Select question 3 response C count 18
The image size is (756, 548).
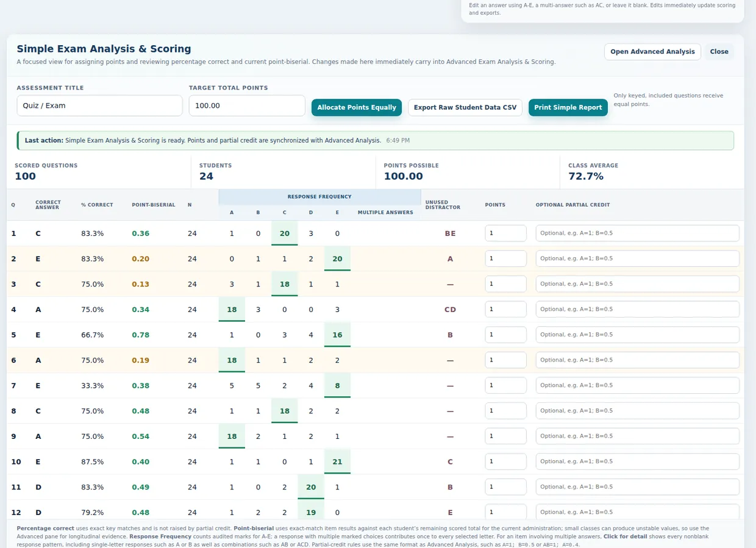pyautogui.click(x=284, y=284)
